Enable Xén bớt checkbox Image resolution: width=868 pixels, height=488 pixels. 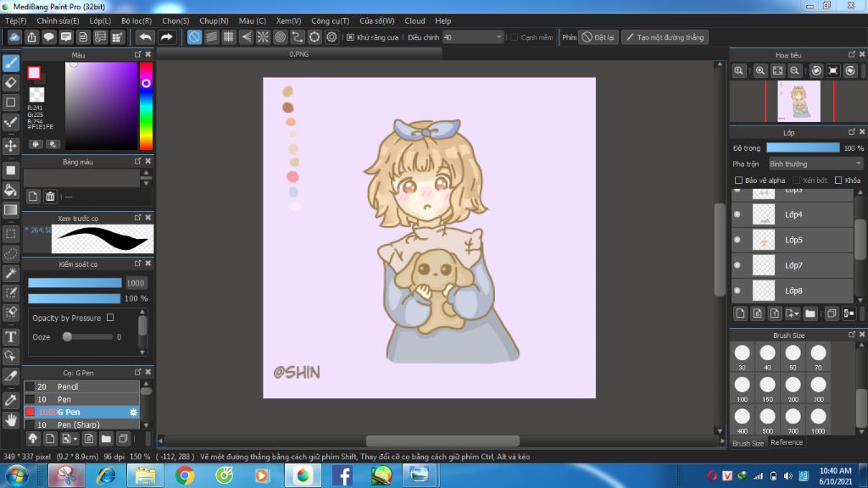[x=797, y=180]
